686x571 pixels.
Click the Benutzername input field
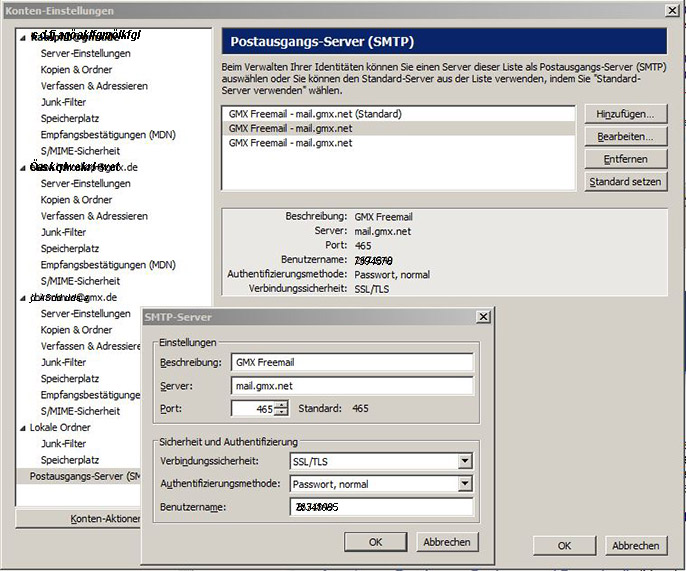tap(380, 507)
